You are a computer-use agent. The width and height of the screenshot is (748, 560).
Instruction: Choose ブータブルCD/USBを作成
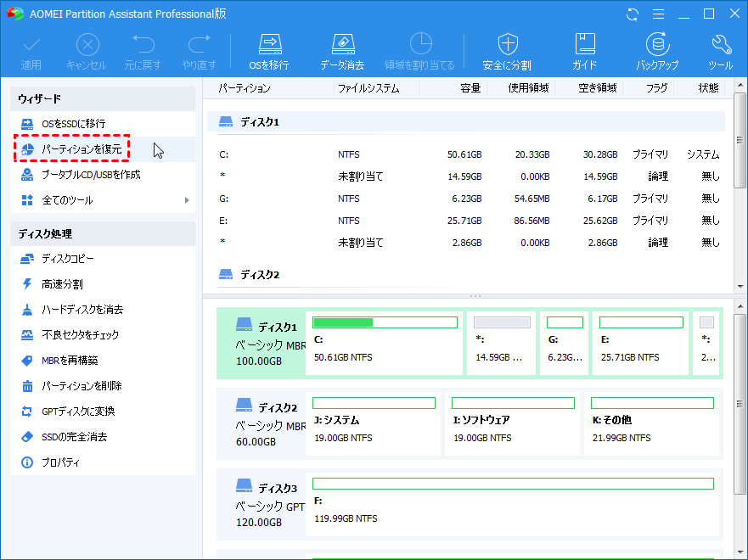coord(91,175)
